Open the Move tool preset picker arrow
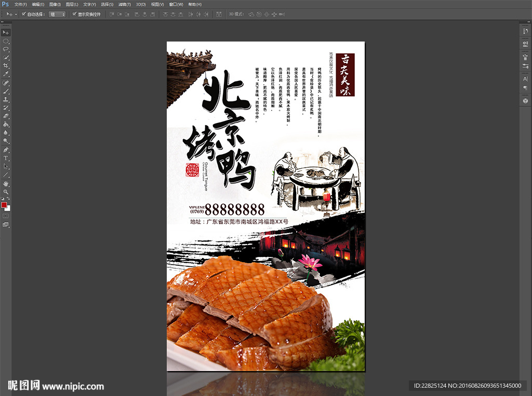Viewport: 532px width, 396px height. coord(16,14)
